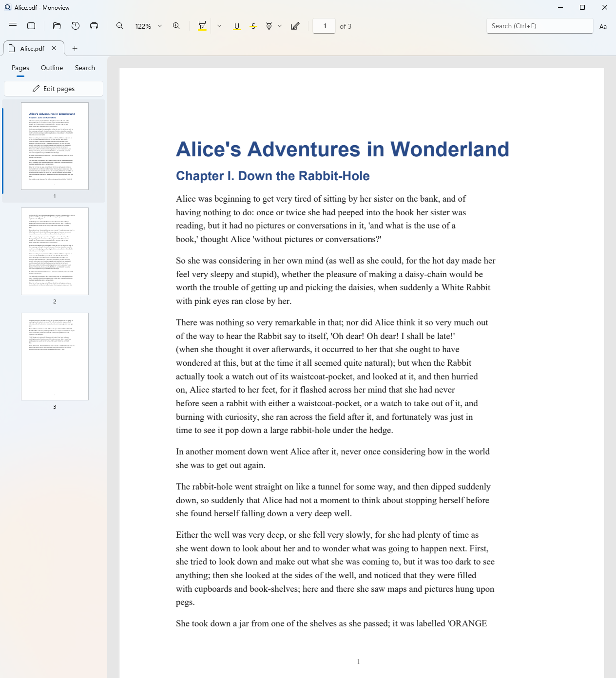Screen dimensions: 616x678
Task: Switch to the Outline sidebar tab
Action: [x=52, y=68]
